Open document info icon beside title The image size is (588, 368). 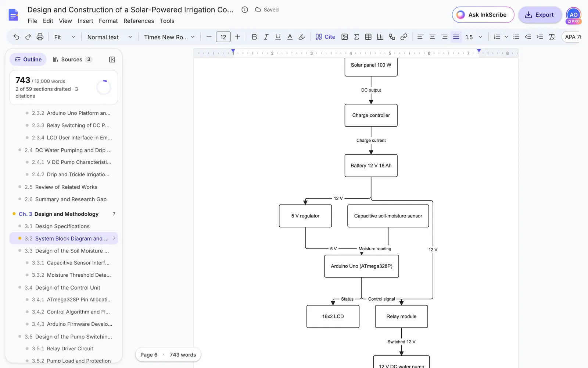pyautogui.click(x=245, y=10)
